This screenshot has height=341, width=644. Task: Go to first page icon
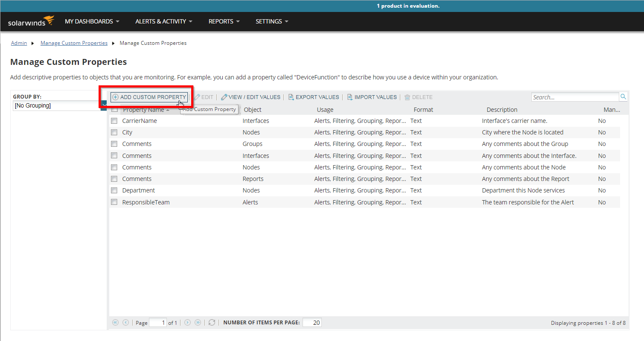point(115,323)
